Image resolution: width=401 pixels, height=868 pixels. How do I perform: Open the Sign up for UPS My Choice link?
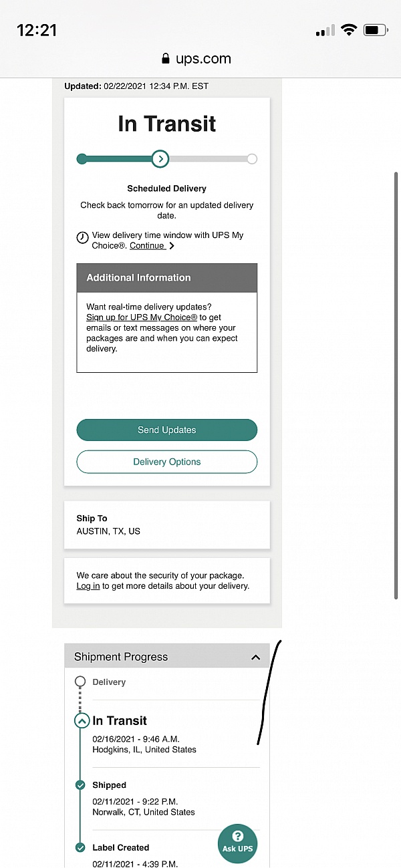142,317
